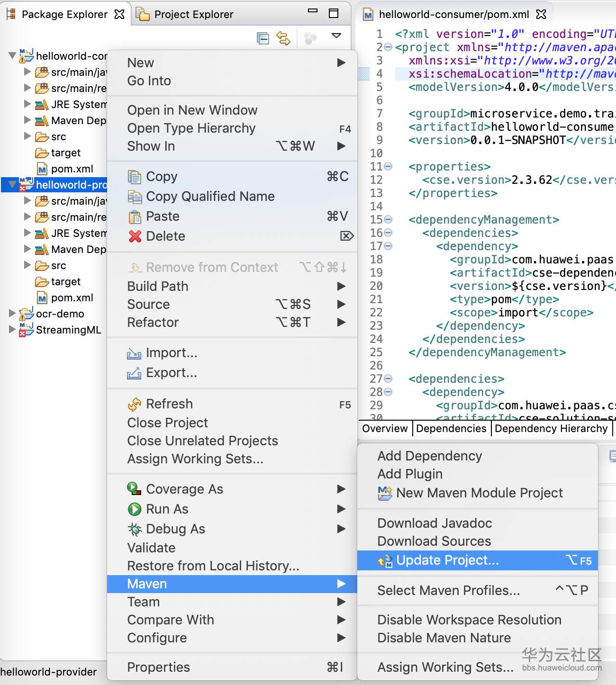616x685 pixels.
Task: Maximize the Package Explorer view
Action: click(x=334, y=13)
